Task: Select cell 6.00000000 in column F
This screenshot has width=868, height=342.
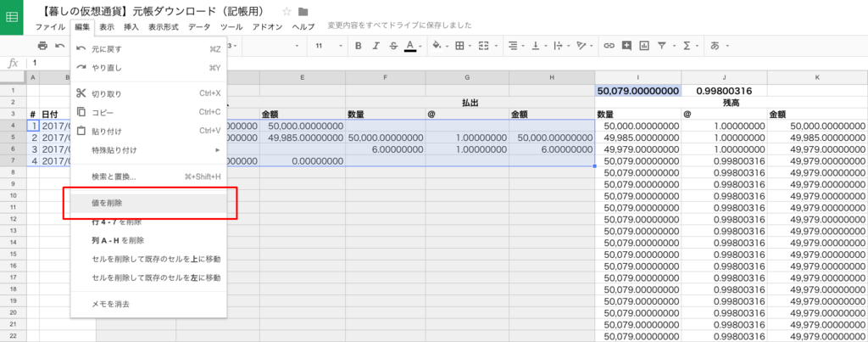Action: tap(386, 149)
